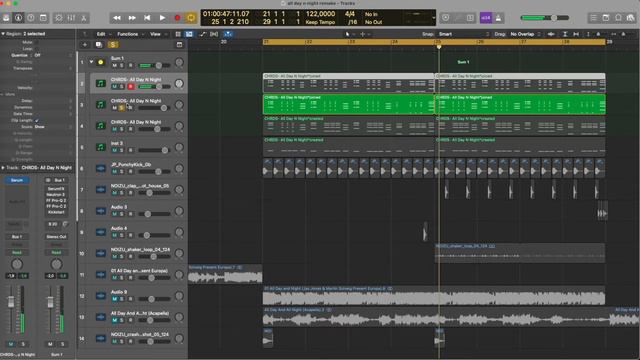640x360 pixels.
Task: Click the green Read automation button on Sum 1 strip
Action: (56, 252)
